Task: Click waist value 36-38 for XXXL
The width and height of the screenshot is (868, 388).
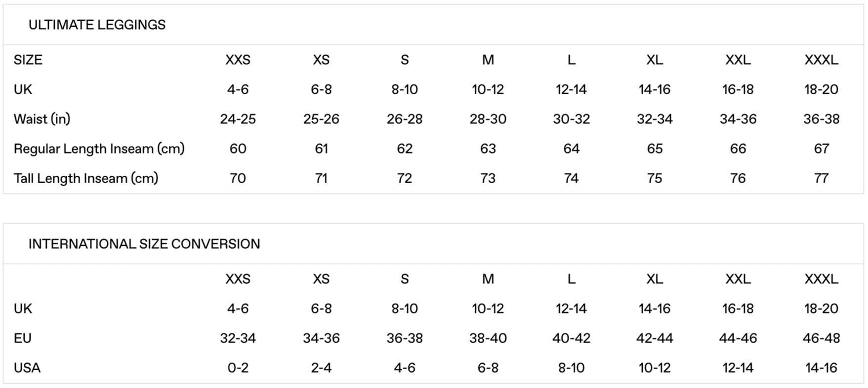Action: point(821,119)
